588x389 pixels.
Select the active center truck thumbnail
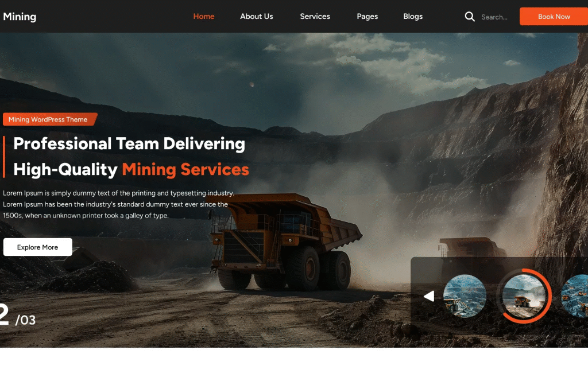click(523, 296)
